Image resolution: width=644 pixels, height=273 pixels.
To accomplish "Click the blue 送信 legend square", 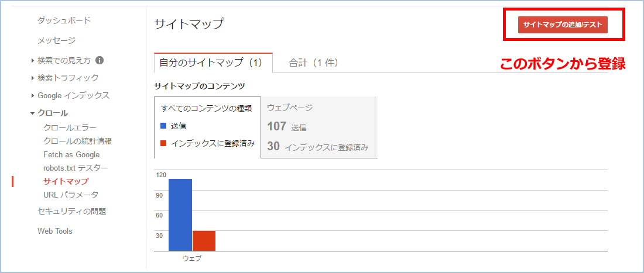I will (163, 126).
